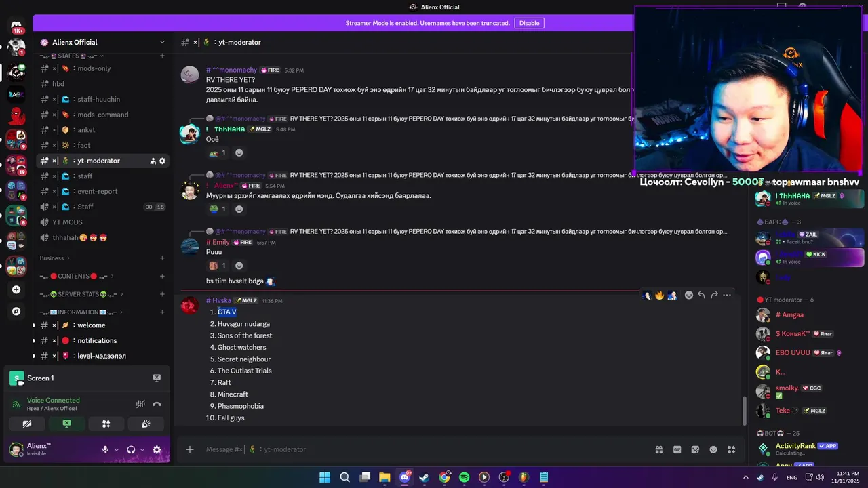Collapse the SERVER STATS category
This screenshot has width=868, height=488.
[x=81, y=295]
